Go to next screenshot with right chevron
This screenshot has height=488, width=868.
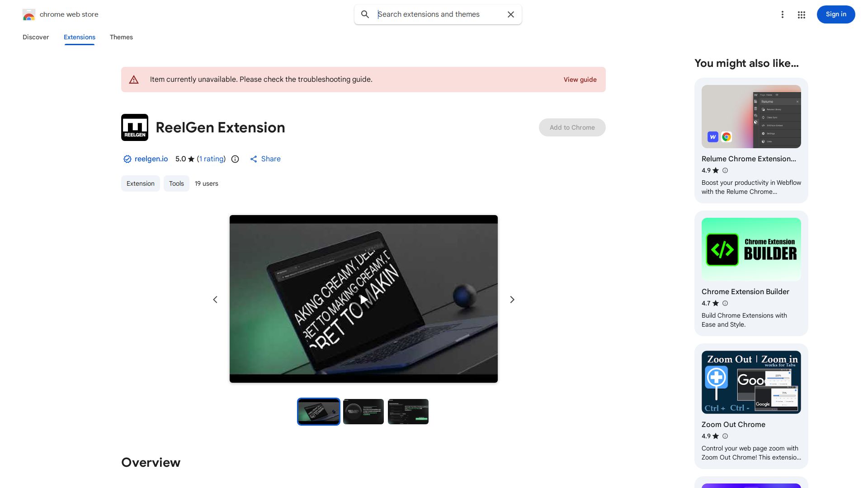512,300
